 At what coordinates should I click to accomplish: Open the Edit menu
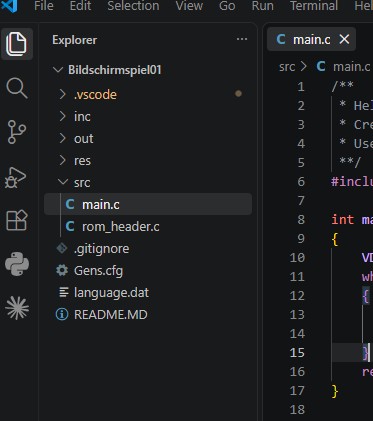coord(80,6)
